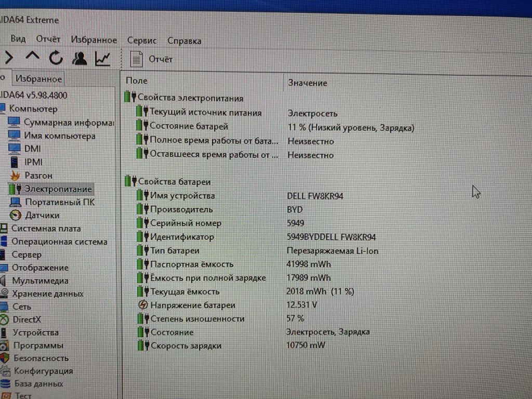Click the Отчёт report document icon
This screenshot has height=399, width=532.
point(137,59)
